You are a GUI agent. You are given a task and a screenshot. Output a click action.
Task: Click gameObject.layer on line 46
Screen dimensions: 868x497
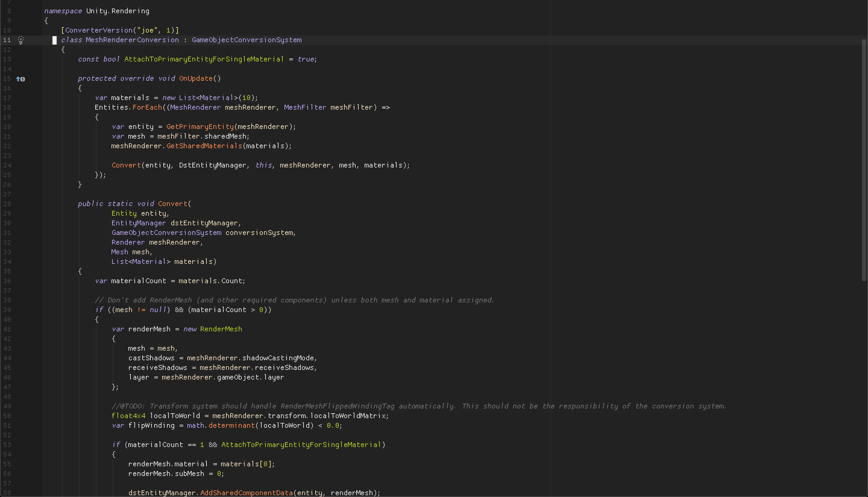(x=251, y=377)
